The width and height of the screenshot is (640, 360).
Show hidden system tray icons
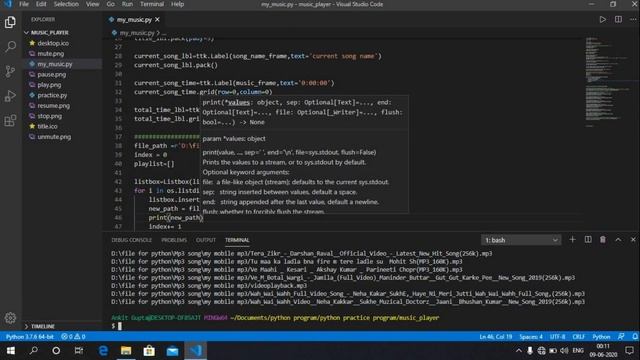(518, 351)
